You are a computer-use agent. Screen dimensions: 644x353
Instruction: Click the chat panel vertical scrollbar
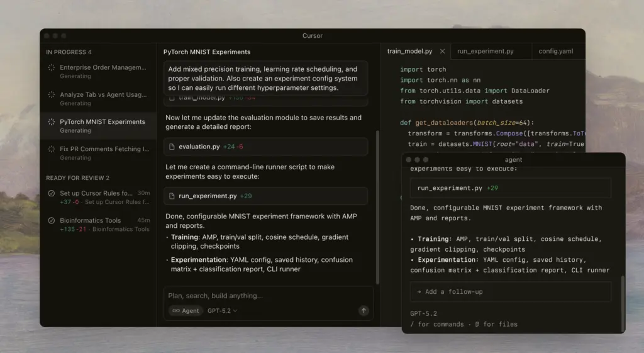click(377, 208)
